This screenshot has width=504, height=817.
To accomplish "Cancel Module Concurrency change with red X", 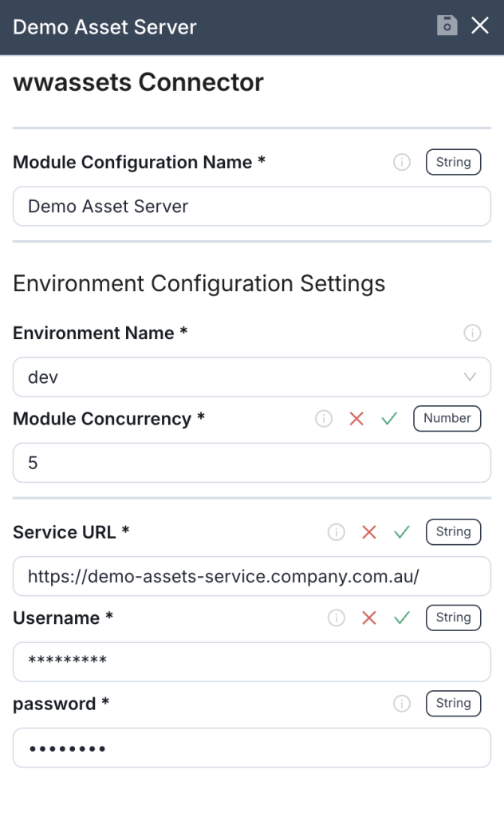I will [x=356, y=418].
